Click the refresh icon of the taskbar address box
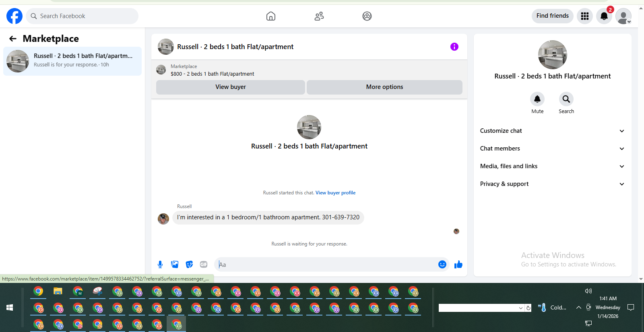This screenshot has height=332, width=644. 528,308
